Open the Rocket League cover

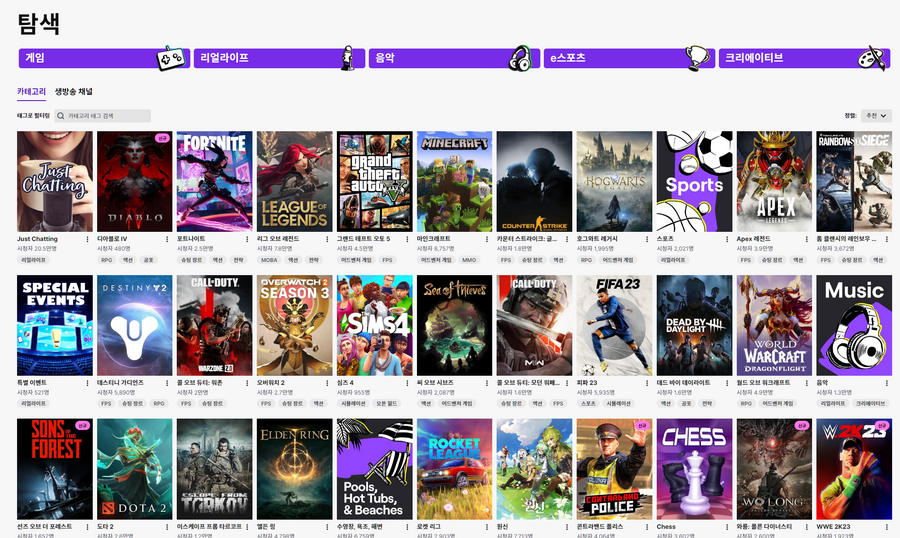455,469
